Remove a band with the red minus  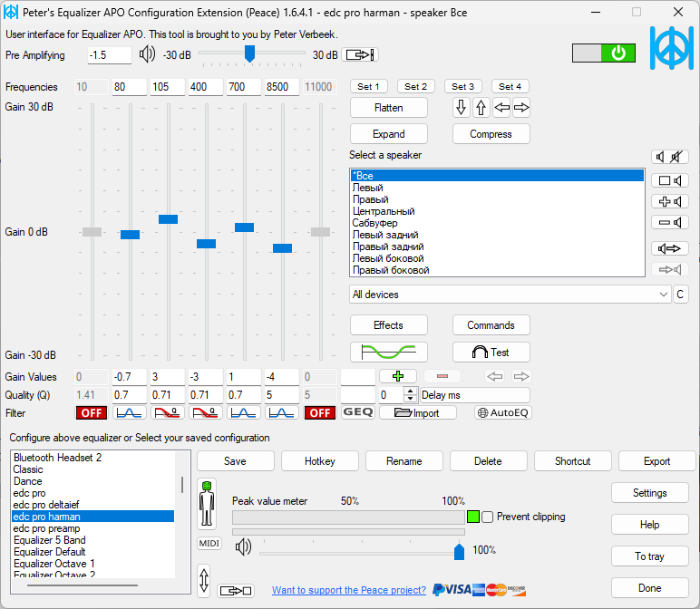[x=442, y=376]
